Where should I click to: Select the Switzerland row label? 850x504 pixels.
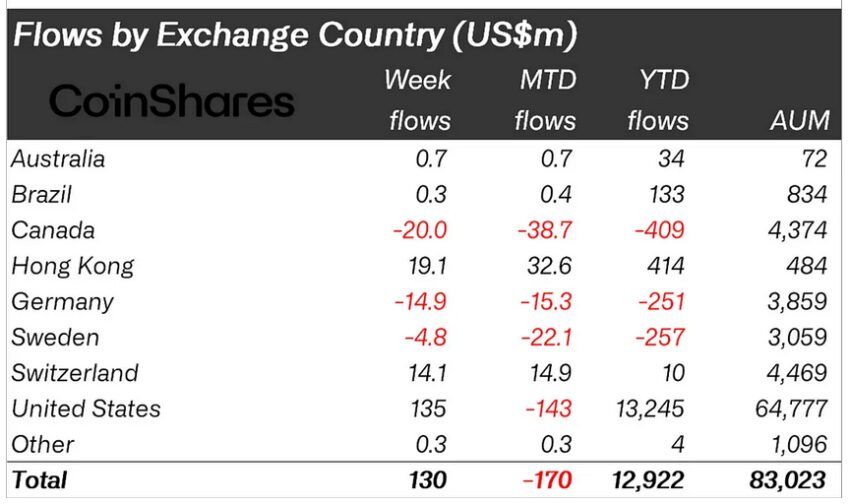pos(74,373)
